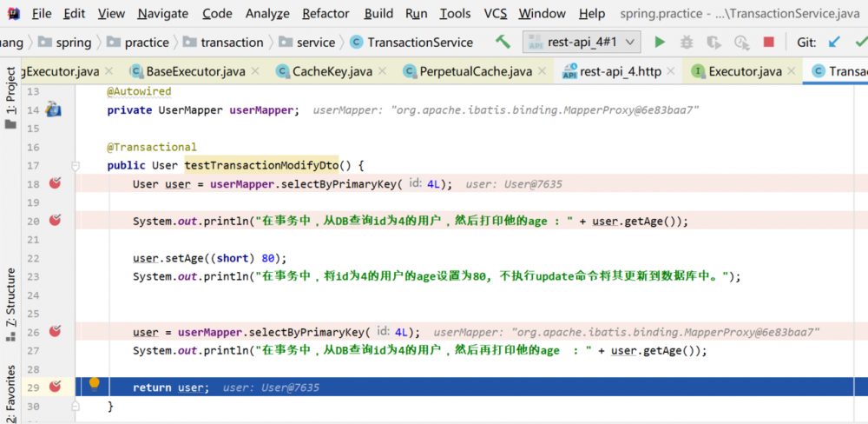868x424 pixels.
Task: Close the PerpetualCache.java tab
Action: pyautogui.click(x=542, y=71)
